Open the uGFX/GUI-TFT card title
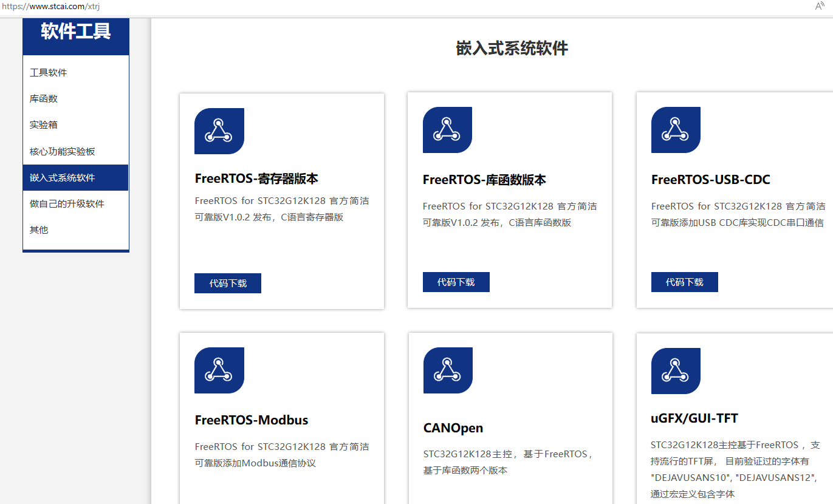The width and height of the screenshot is (833, 504). pos(694,418)
